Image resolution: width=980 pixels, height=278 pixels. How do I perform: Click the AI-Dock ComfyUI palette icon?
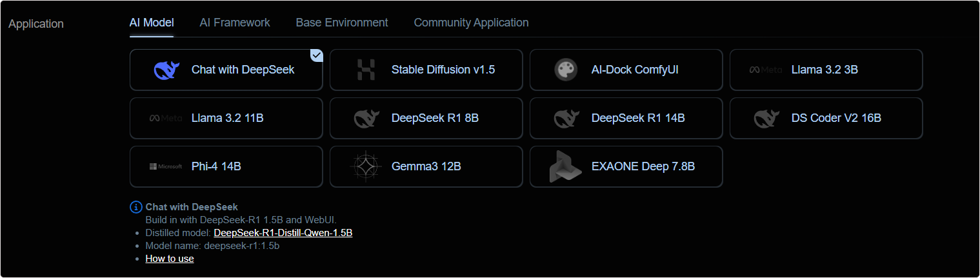click(x=566, y=70)
